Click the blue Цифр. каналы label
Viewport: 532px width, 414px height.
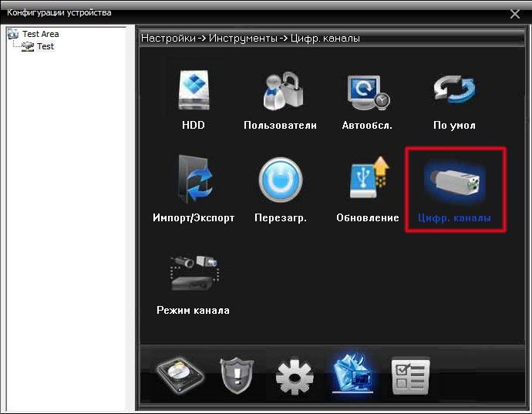pyautogui.click(x=454, y=217)
